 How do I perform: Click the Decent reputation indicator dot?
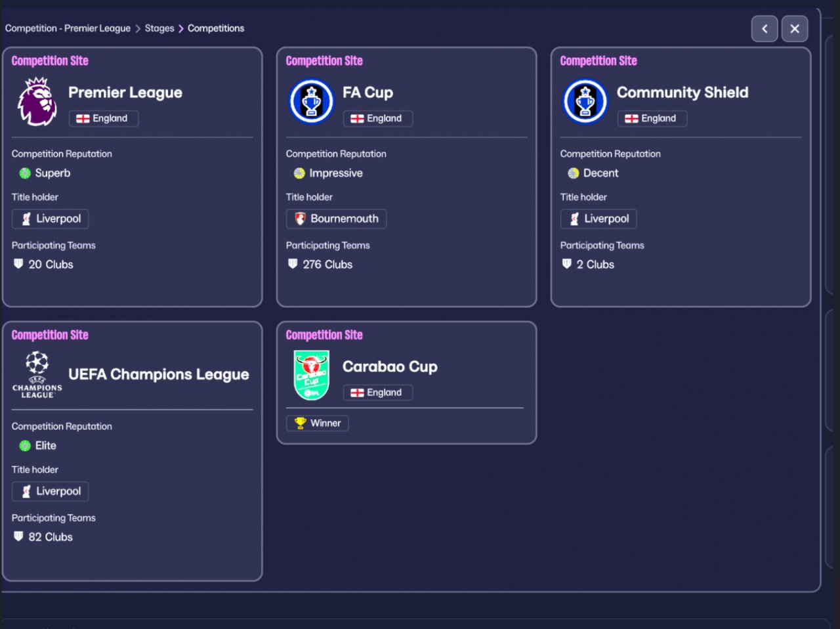click(574, 173)
